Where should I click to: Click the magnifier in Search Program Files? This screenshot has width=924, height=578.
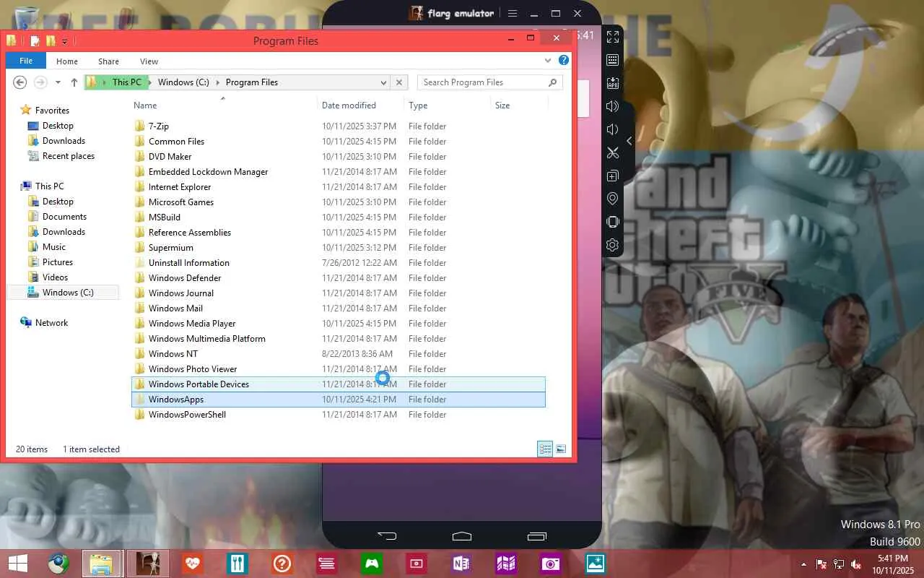(553, 82)
